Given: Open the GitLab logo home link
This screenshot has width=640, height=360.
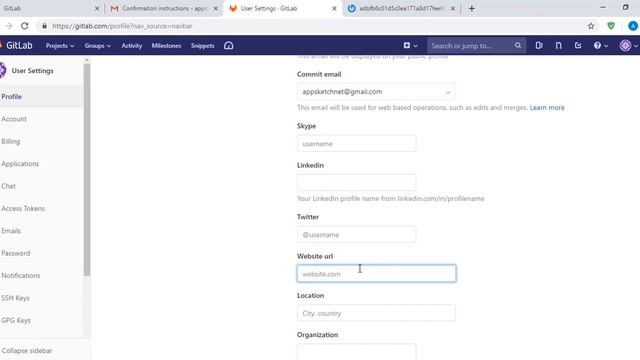Looking at the screenshot, I should pyautogui.click(x=16, y=45).
